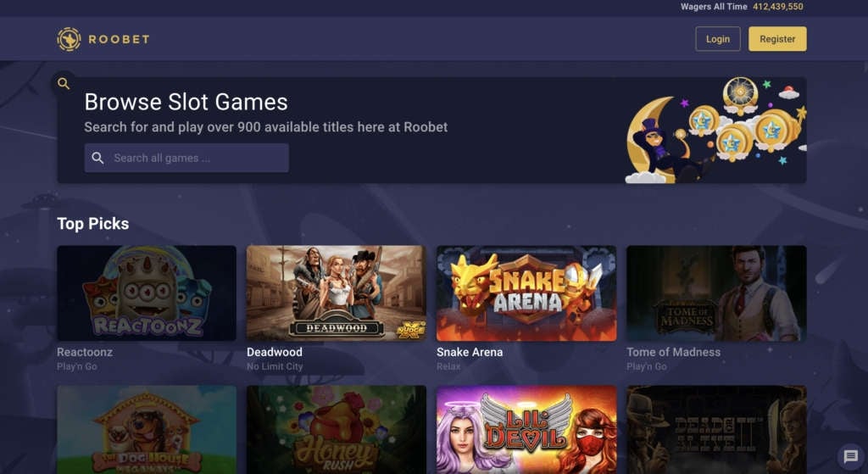The image size is (868, 474).
Task: Click the ROOBET wordmark link
Action: [119, 39]
